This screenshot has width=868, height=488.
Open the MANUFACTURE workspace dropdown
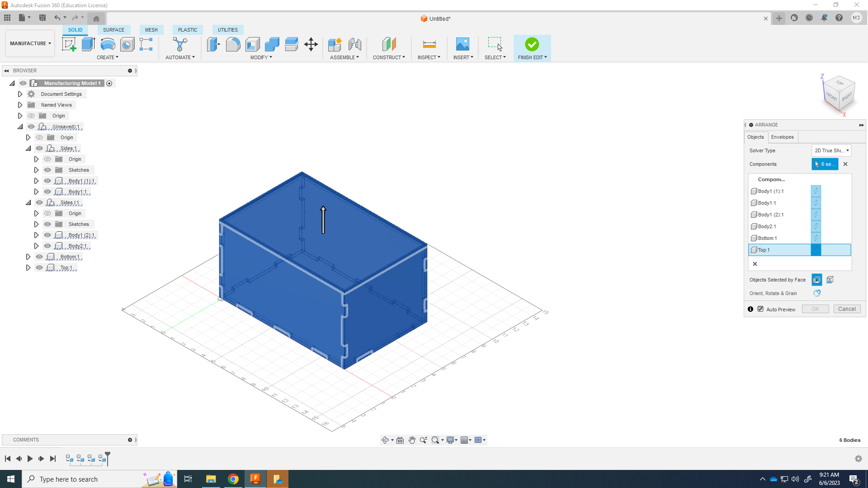(30, 43)
